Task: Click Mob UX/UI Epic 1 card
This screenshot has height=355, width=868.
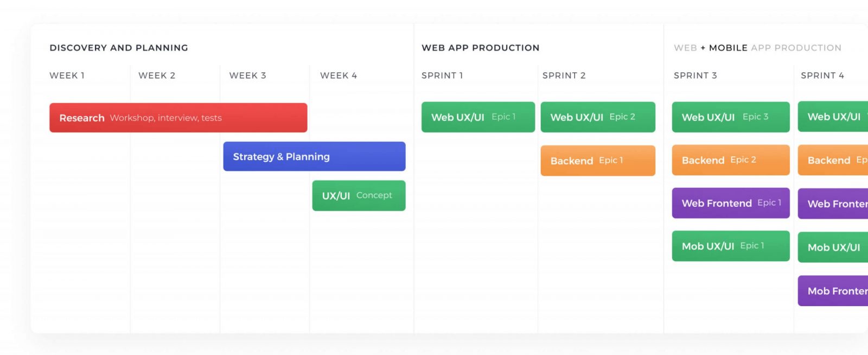Action: (730, 246)
